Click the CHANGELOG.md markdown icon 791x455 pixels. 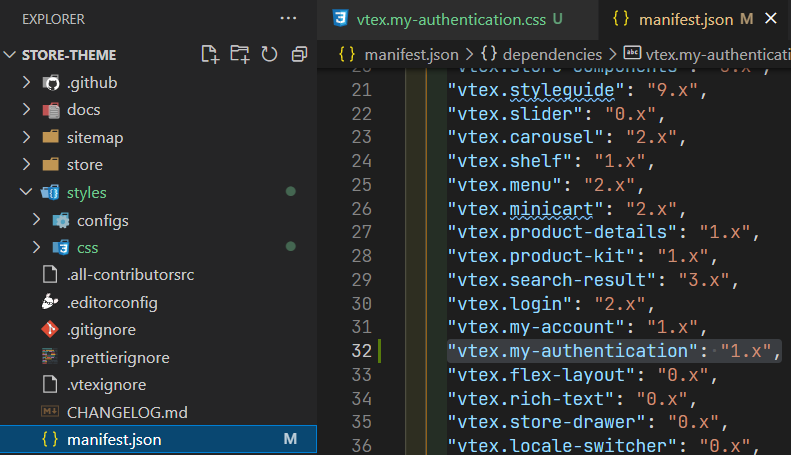[50, 412]
